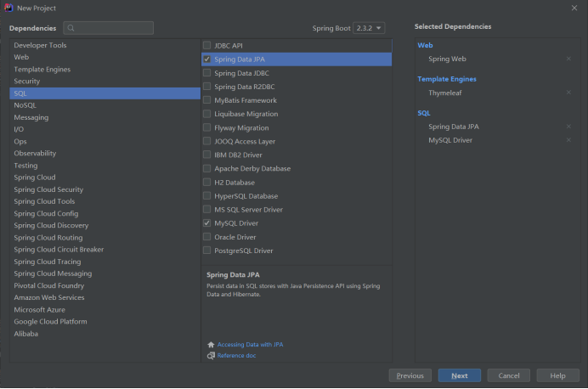Open Spring Cloud Tracing category
This screenshot has width=588, height=389.
105,262
